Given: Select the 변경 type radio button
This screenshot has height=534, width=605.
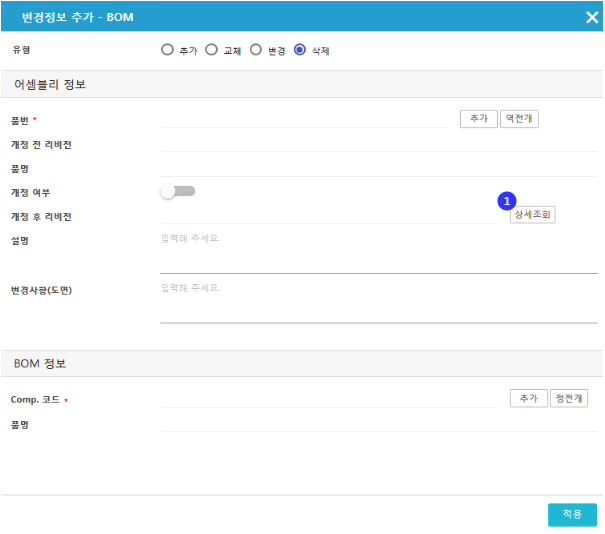Looking at the screenshot, I should pyautogui.click(x=256, y=50).
